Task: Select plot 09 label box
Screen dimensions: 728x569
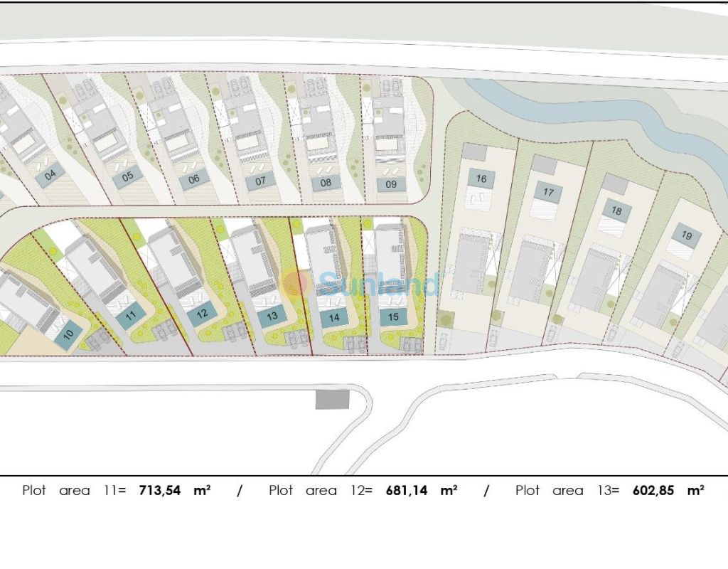Action: tap(391, 185)
